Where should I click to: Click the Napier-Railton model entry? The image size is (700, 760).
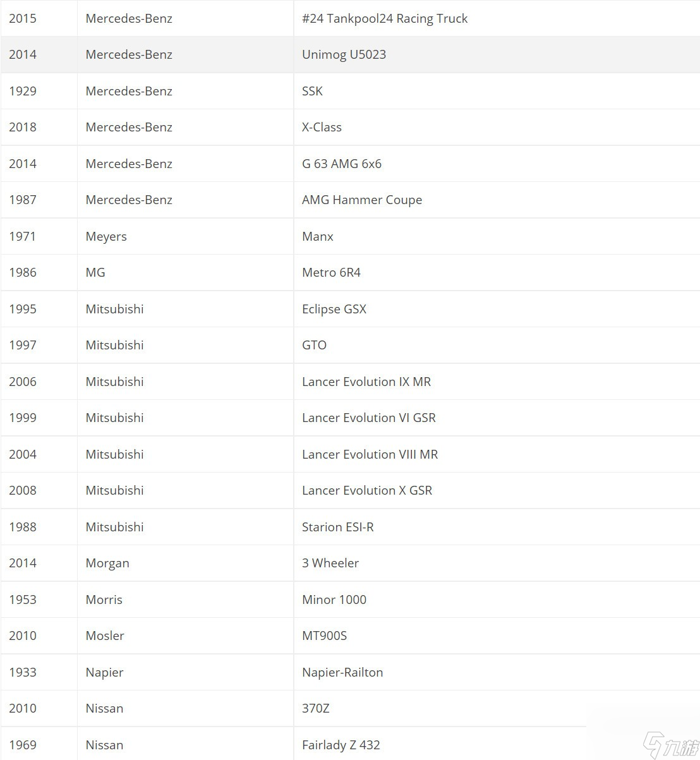(497, 672)
